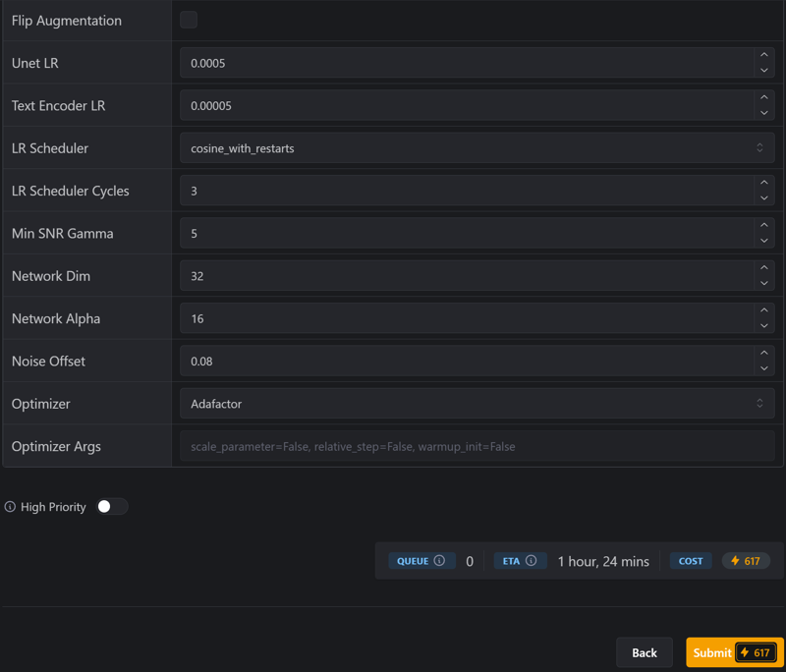Increase Network Dim with up arrow
The height and width of the screenshot is (672, 786).
pos(764,268)
